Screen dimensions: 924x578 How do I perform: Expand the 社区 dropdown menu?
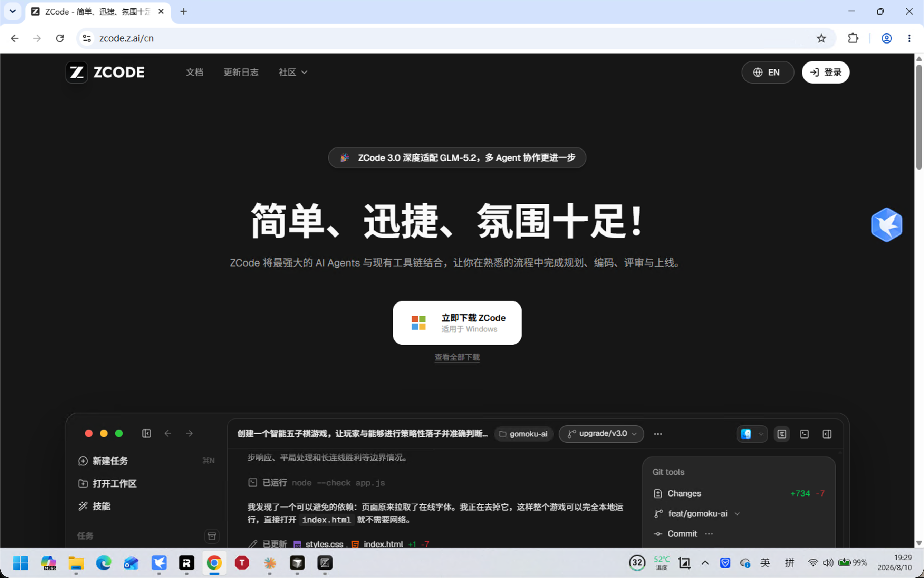pyautogui.click(x=293, y=72)
